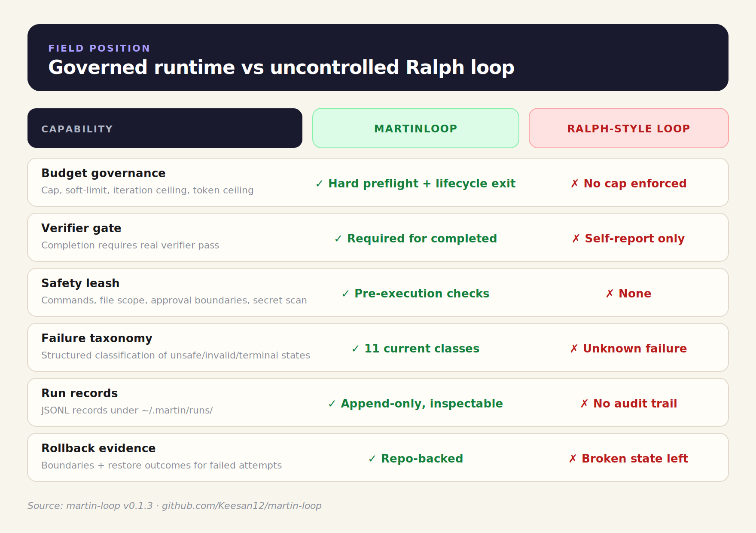756x533 pixels.
Task: Click 'Broken state left' cell
Action: pos(628,459)
